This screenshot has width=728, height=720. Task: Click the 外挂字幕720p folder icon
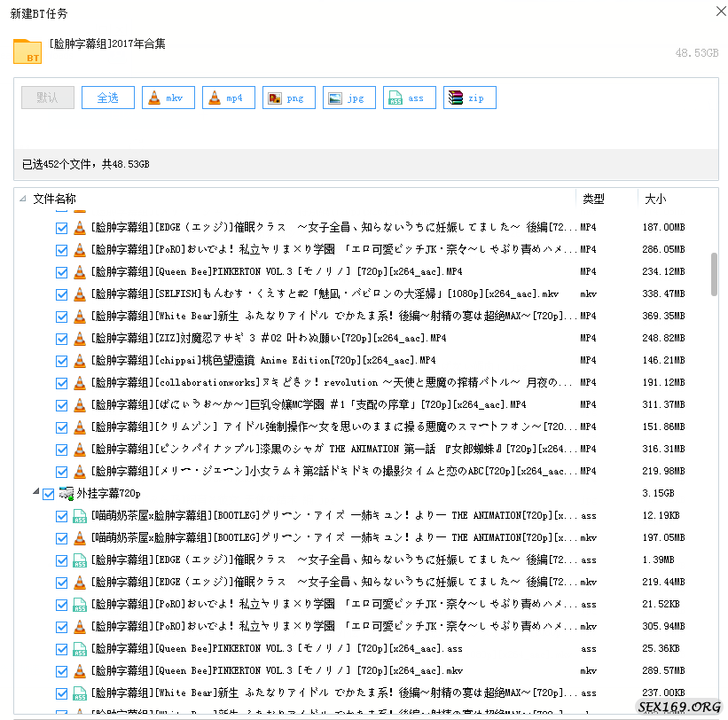tap(66, 493)
